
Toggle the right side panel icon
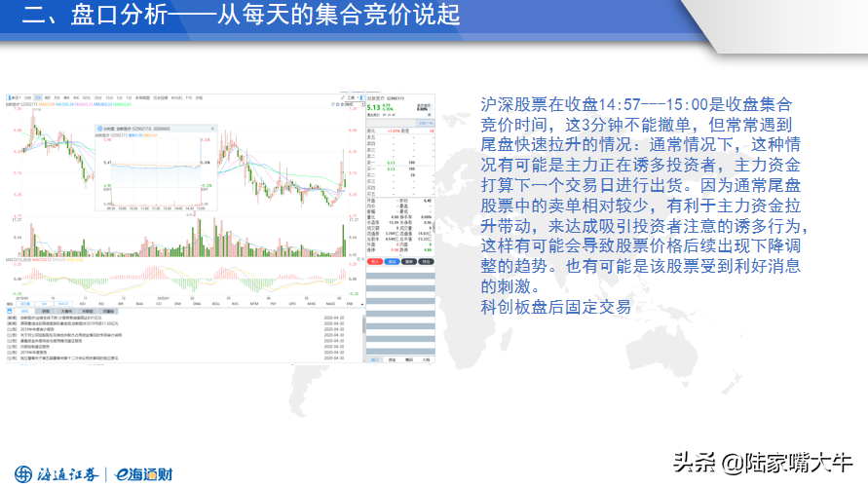point(362,98)
